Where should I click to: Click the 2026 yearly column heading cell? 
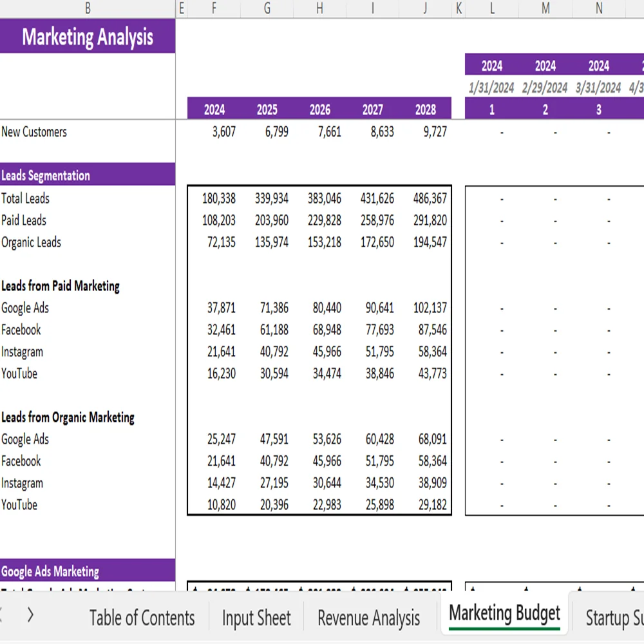coord(319,109)
